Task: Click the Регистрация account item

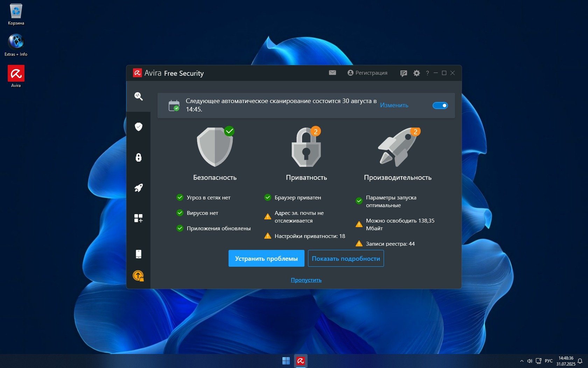Action: coord(367,73)
